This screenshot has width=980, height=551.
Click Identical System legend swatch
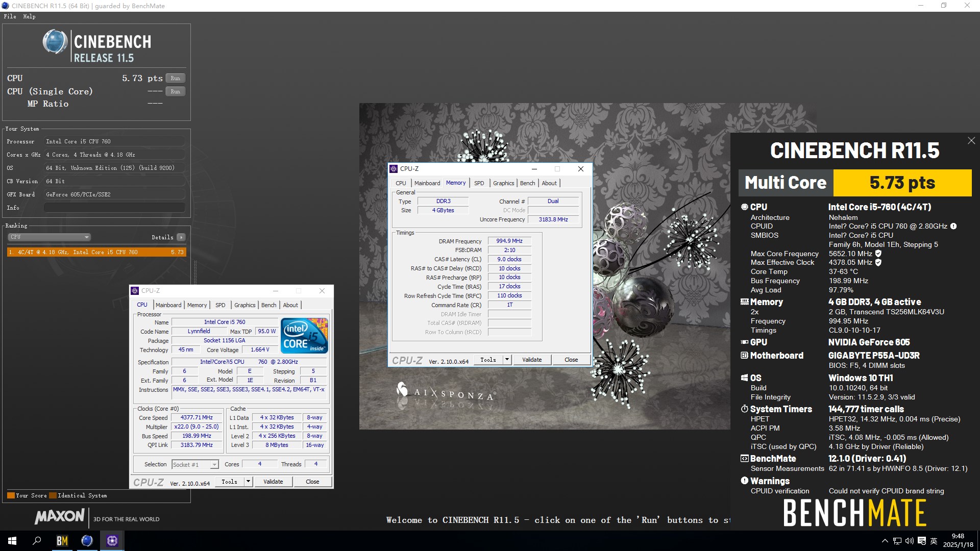(53, 495)
